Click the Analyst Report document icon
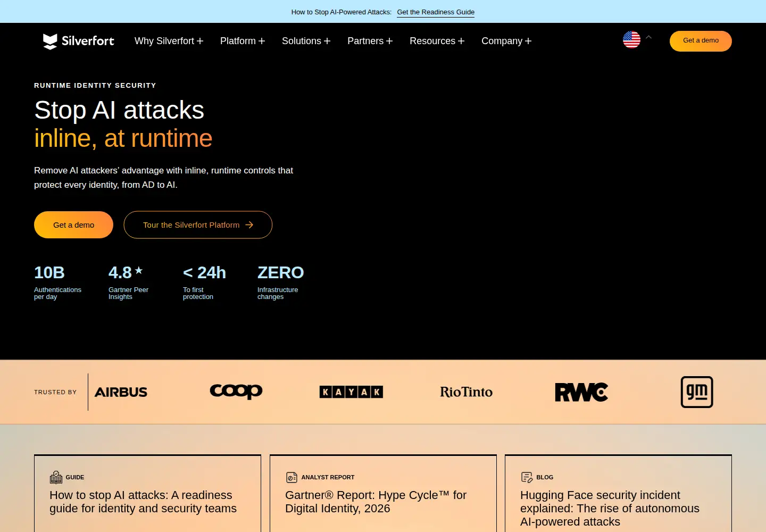This screenshot has height=532, width=766. (292, 477)
